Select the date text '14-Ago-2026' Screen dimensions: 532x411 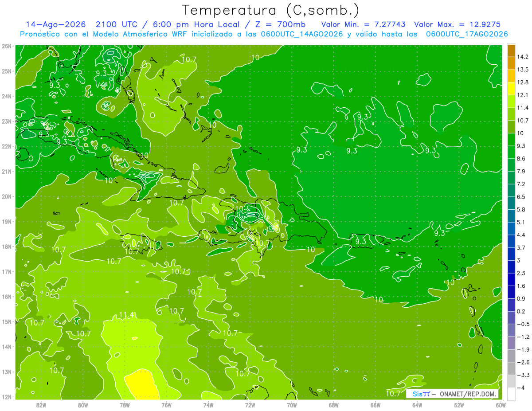pyautogui.click(x=56, y=24)
